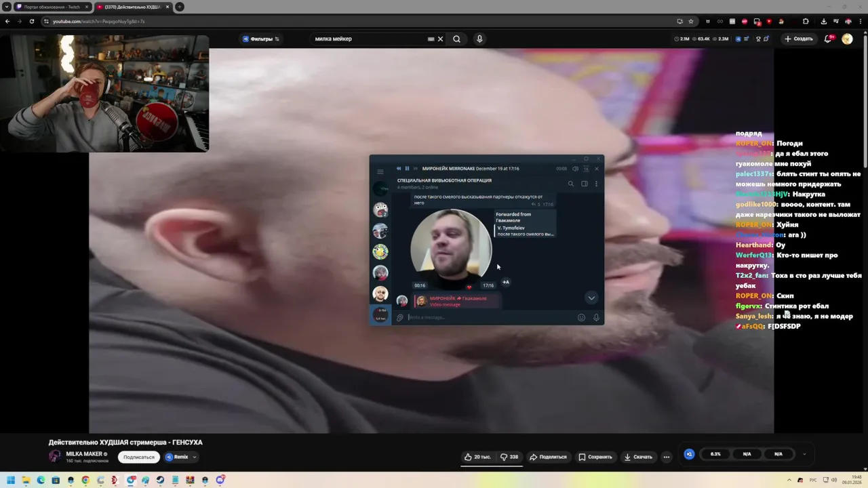
Task: Open Windows Start menu
Action: (x=11, y=480)
